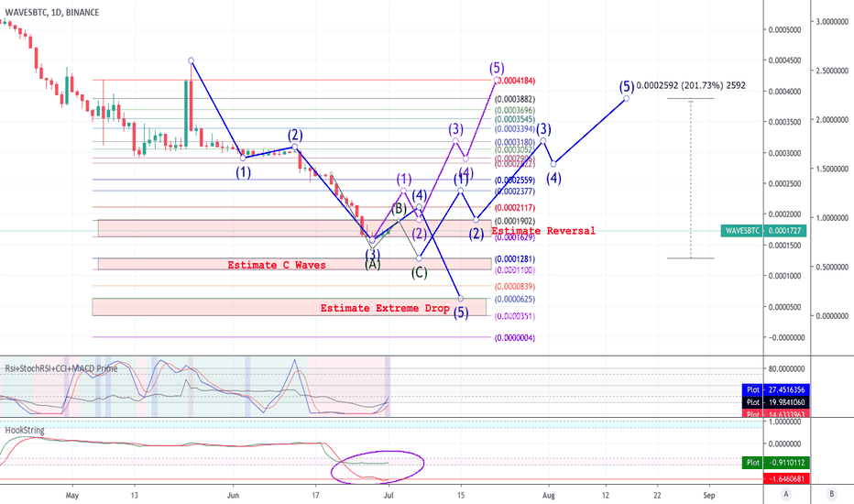Click the May date on the time axis
Image resolution: width=854 pixels, height=504 pixels.
pos(71,495)
